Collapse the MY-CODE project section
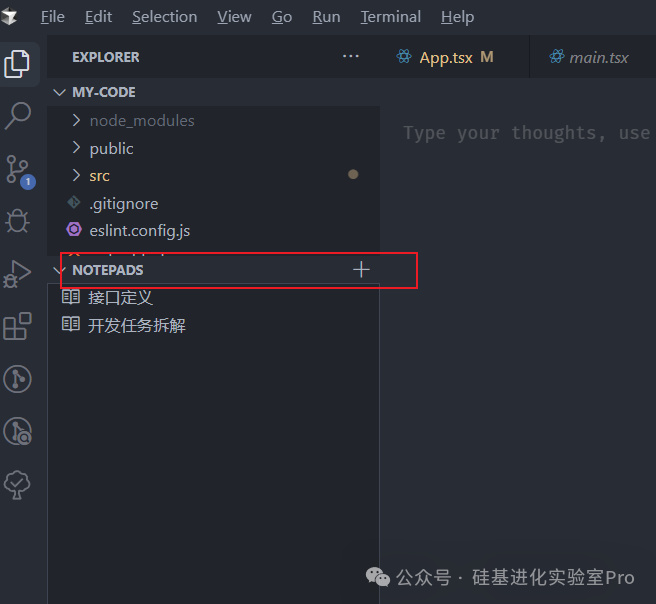The height and width of the screenshot is (604, 656). tap(103, 92)
